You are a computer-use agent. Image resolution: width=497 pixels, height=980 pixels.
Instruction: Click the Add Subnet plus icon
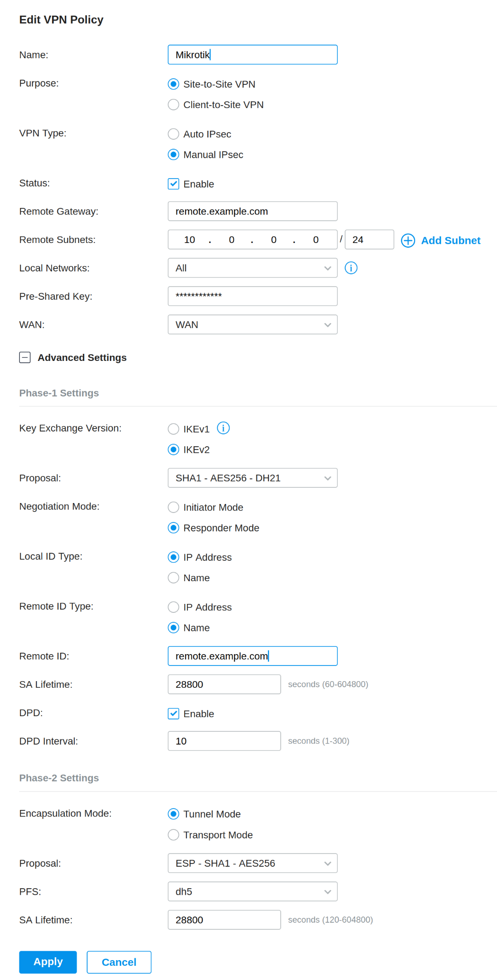click(408, 241)
